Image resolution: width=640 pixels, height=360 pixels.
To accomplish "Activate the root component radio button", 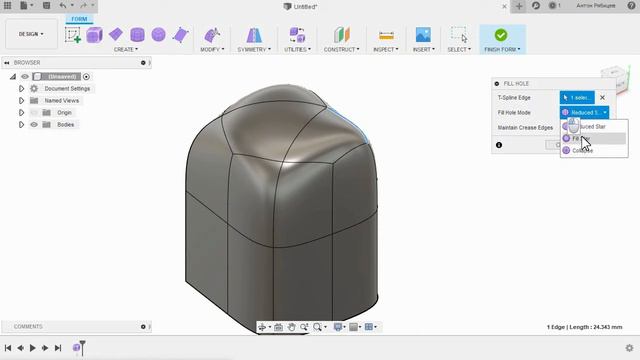I will click(86, 77).
